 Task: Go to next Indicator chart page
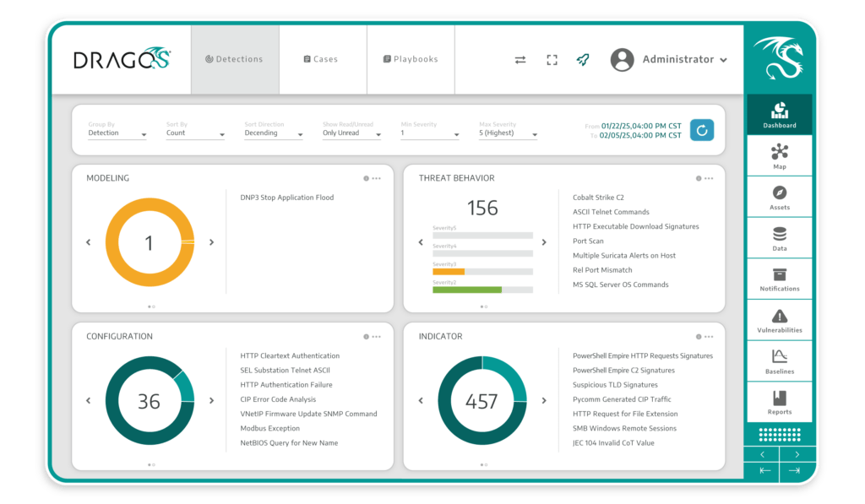pyautogui.click(x=545, y=400)
